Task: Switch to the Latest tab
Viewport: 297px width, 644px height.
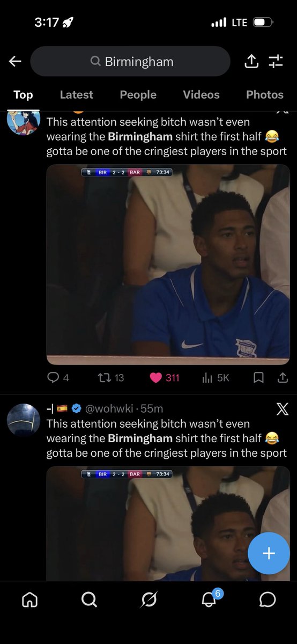Action: (76, 94)
